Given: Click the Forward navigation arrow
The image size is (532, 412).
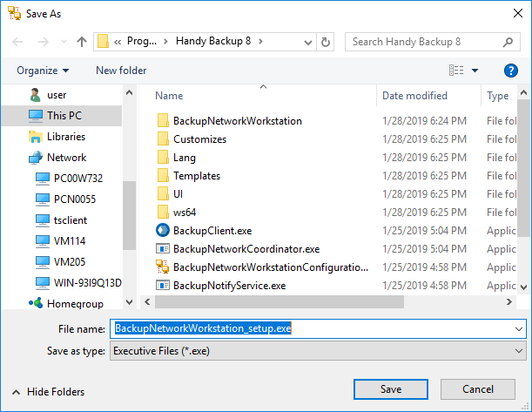Looking at the screenshot, I should point(43,42).
